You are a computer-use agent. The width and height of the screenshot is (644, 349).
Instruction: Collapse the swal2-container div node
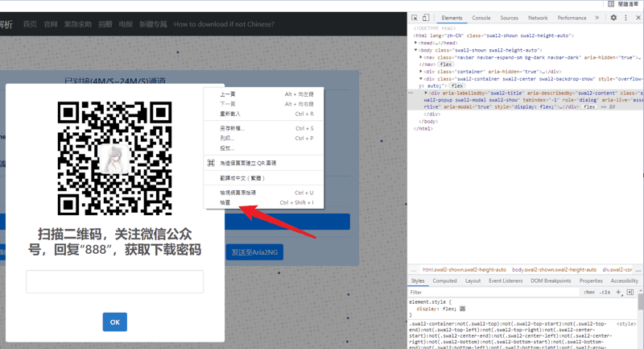click(420, 78)
